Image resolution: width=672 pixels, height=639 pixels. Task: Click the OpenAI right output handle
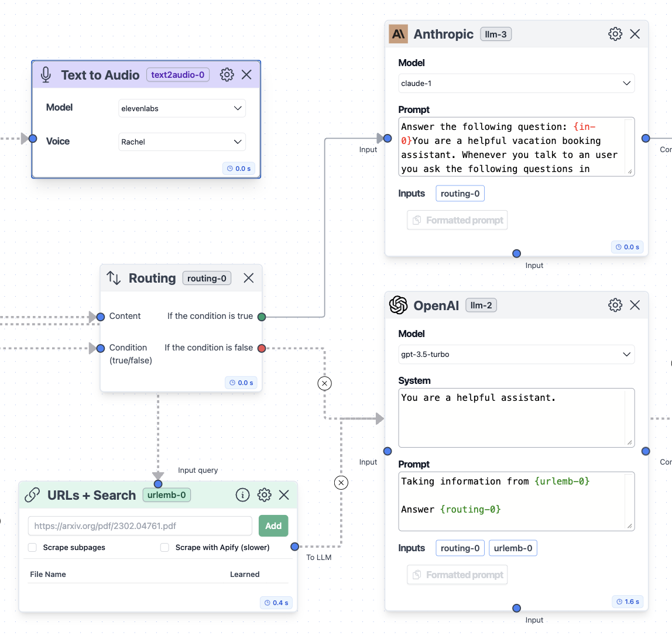(646, 451)
